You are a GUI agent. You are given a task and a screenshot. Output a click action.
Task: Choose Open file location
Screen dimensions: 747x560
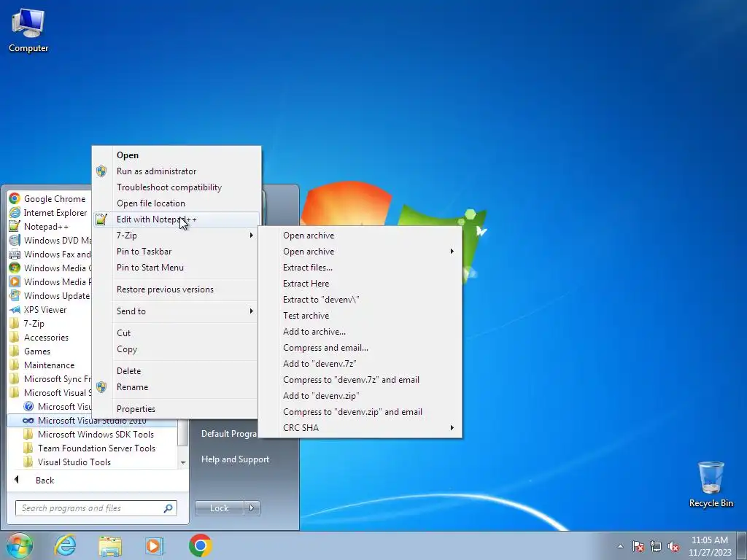click(176, 203)
